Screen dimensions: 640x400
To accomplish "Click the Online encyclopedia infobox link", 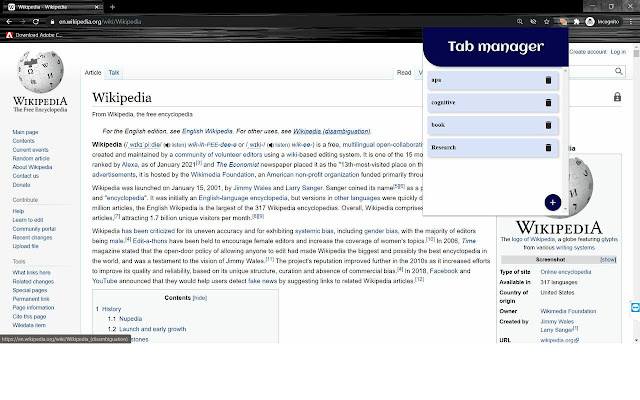I will (x=566, y=272).
